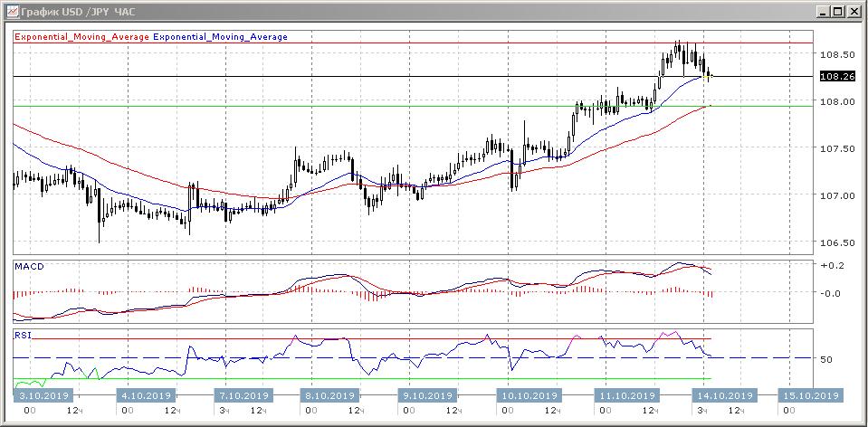Click the blue Exponential_Moving_Average legend label
The width and height of the screenshot is (868, 427).
(220, 37)
